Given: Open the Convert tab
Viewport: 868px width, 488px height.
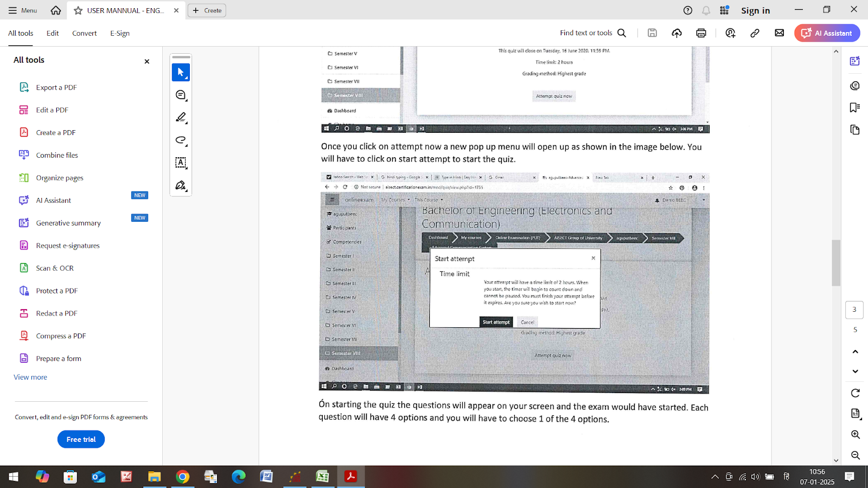Looking at the screenshot, I should 85,33.
